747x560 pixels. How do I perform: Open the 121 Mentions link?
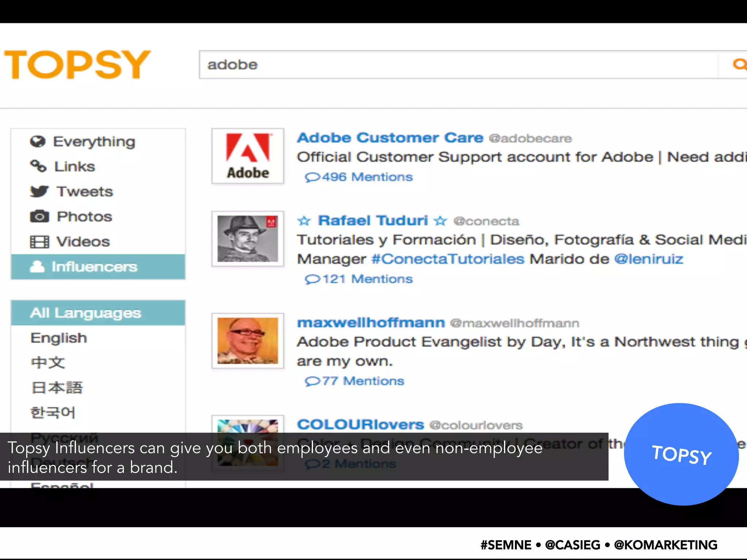(367, 279)
